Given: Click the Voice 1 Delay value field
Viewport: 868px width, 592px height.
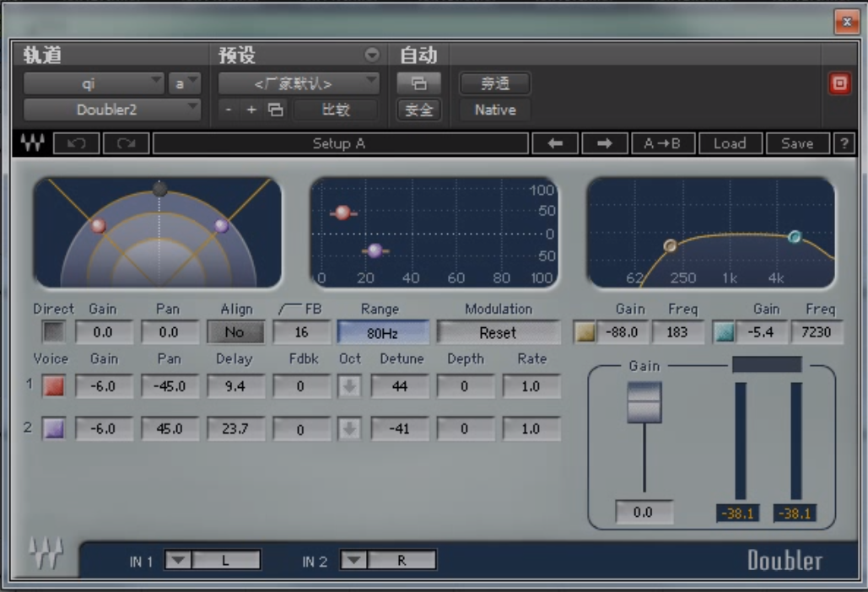Looking at the screenshot, I should 235,387.
